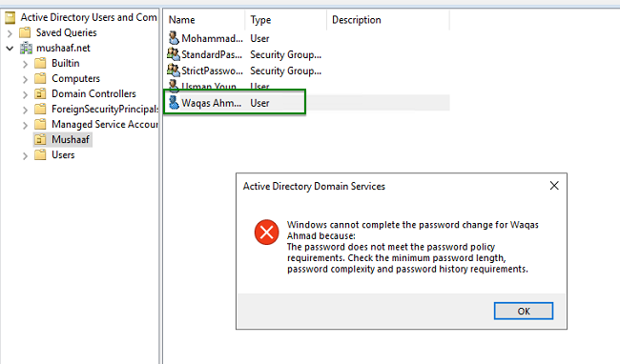The height and width of the screenshot is (364, 620).
Task: Select mushaaf.net in the tree
Action: click(x=63, y=49)
